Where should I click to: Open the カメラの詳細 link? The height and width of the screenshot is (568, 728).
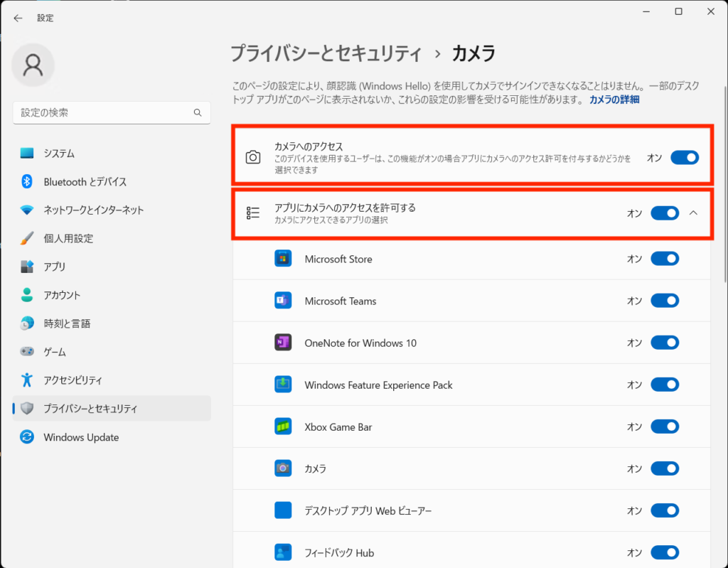coord(614,100)
